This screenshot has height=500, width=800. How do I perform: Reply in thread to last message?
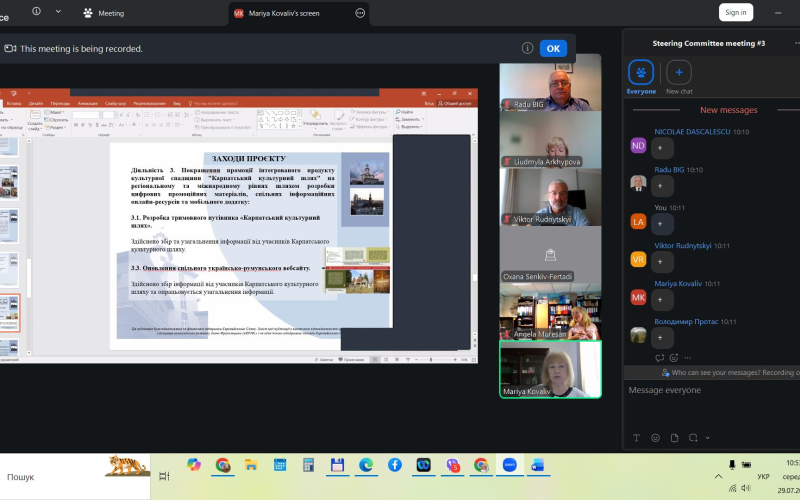pyautogui.click(x=659, y=358)
